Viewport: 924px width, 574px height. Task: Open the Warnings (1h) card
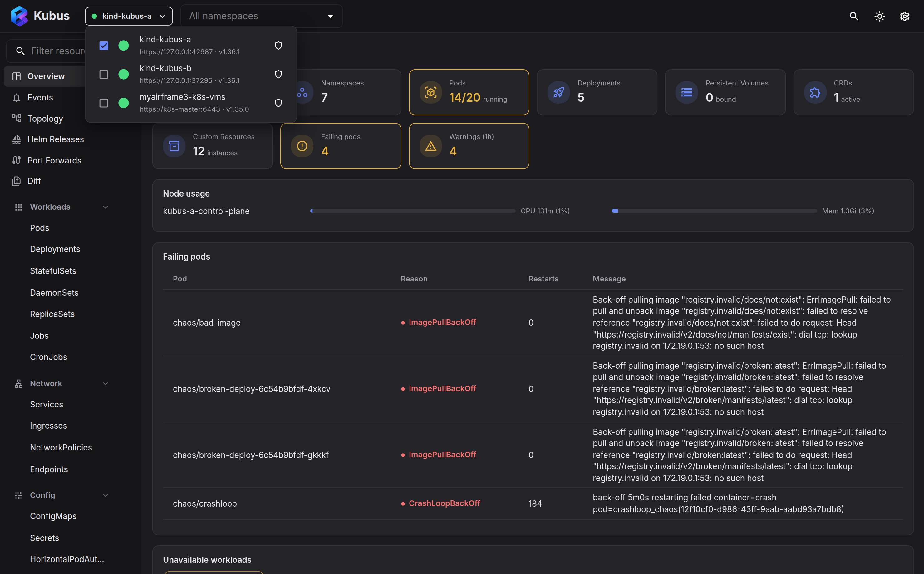pyautogui.click(x=469, y=146)
